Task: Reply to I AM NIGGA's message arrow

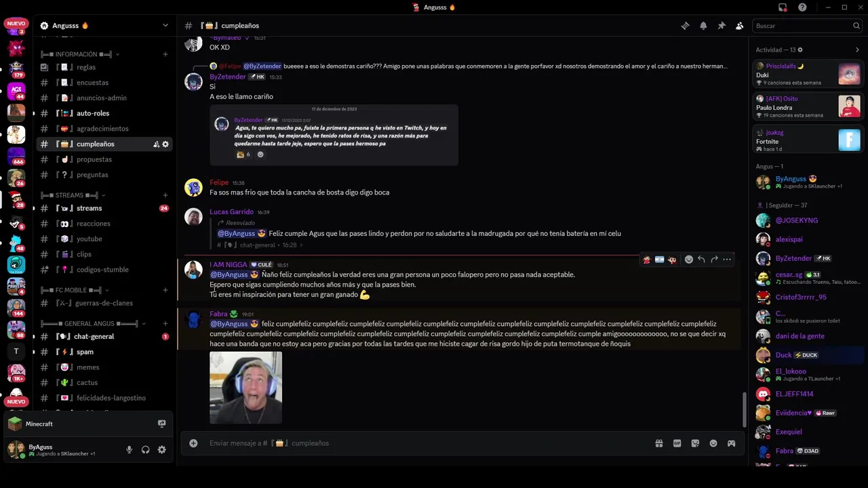Action: pos(701,259)
